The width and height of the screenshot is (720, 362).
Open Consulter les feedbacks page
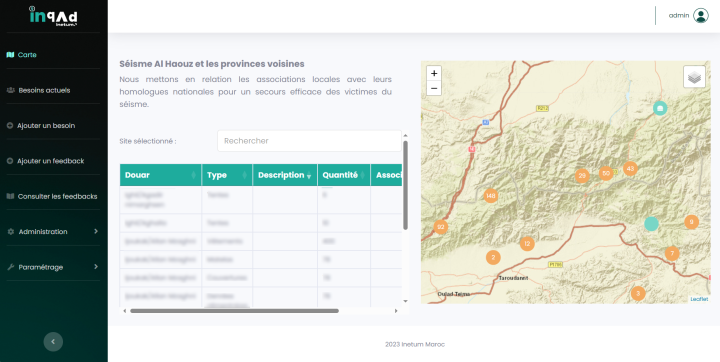click(57, 196)
